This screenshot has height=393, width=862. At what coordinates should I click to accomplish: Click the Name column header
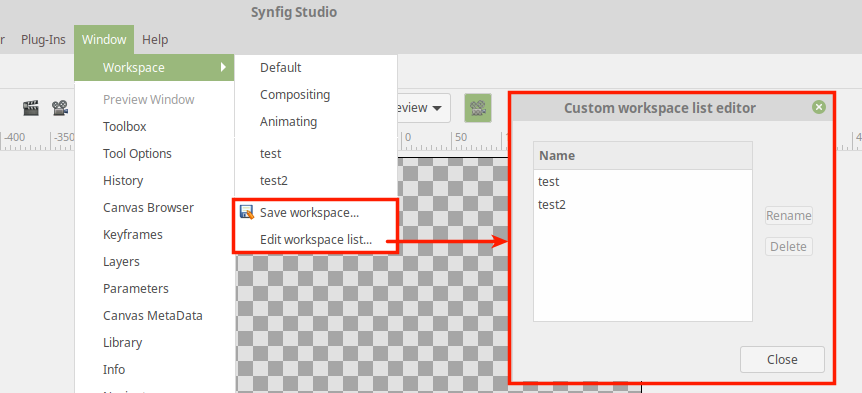point(643,156)
